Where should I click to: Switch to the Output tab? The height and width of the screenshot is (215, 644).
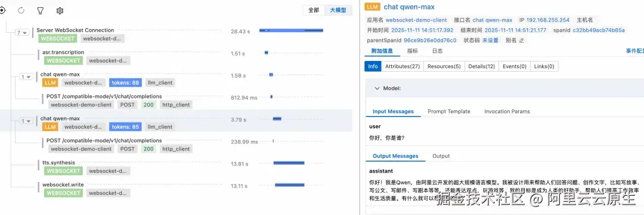[441, 156]
